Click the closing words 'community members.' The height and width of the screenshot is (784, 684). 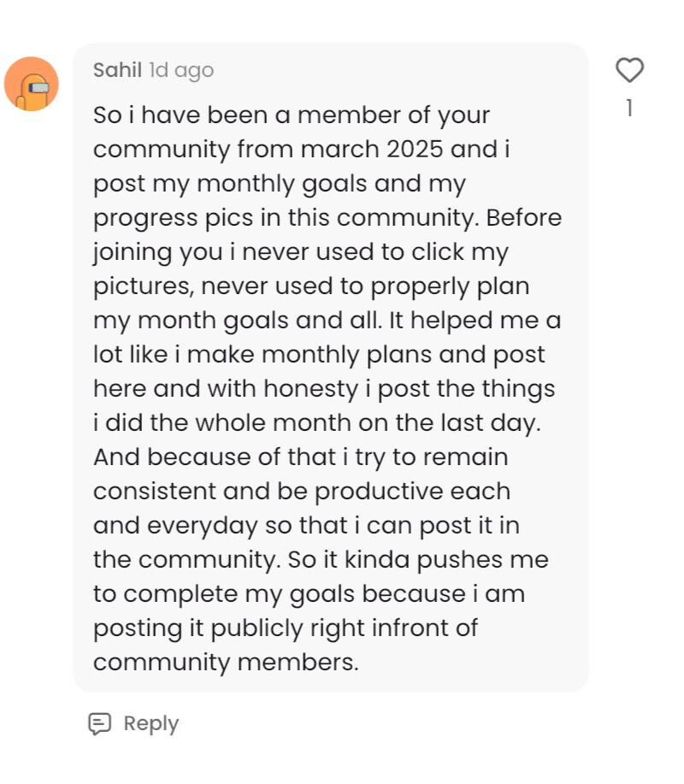pyautogui.click(x=226, y=663)
